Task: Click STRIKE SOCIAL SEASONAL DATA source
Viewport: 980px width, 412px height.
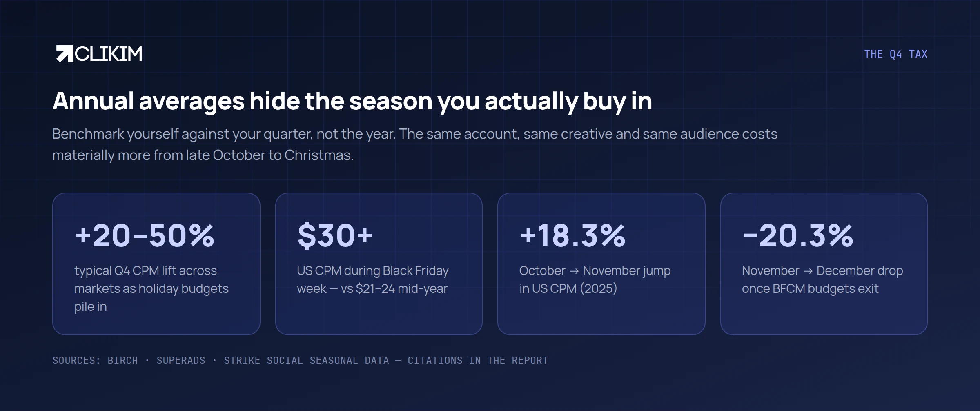Action: [x=306, y=361]
